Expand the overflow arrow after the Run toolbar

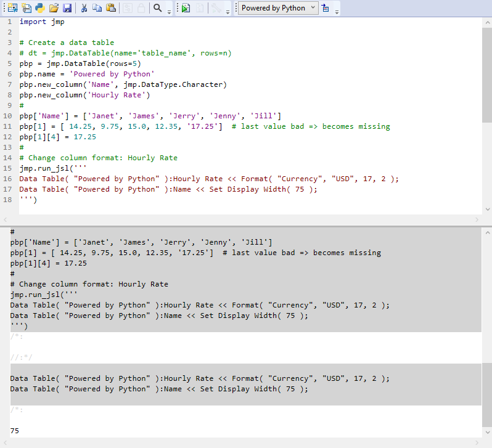tap(228, 10)
